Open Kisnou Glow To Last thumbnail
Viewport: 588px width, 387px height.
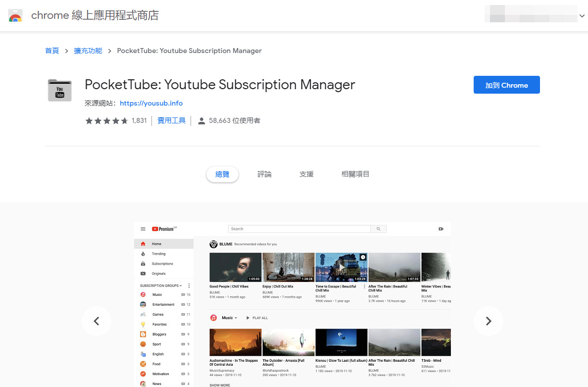(341, 342)
